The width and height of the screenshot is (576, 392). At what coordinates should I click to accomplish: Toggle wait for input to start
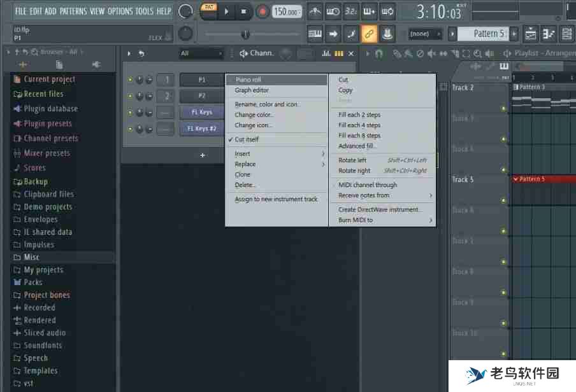[333, 11]
